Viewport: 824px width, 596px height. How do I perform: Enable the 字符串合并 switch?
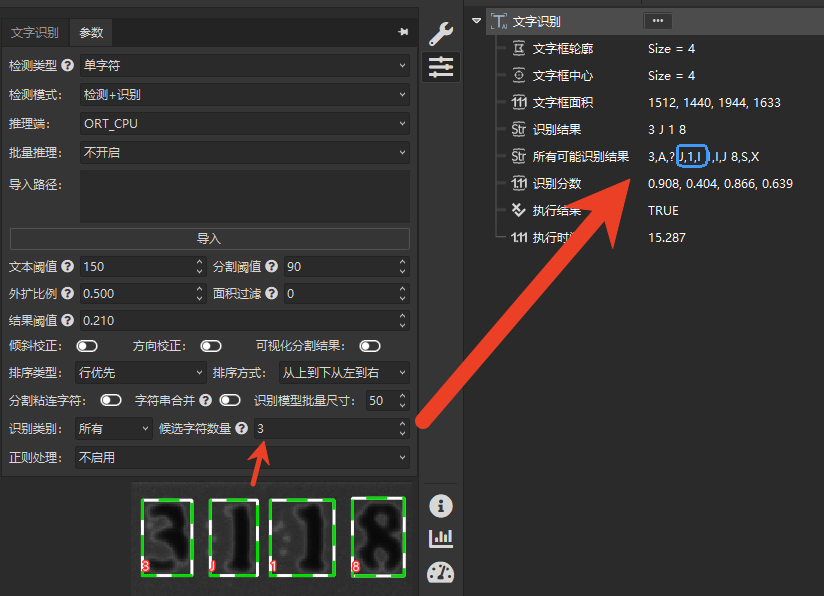[230, 400]
